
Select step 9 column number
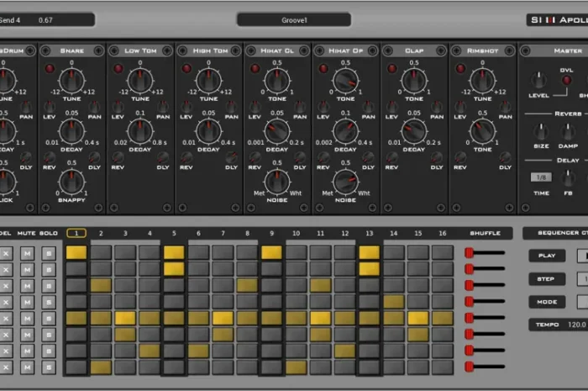click(271, 233)
